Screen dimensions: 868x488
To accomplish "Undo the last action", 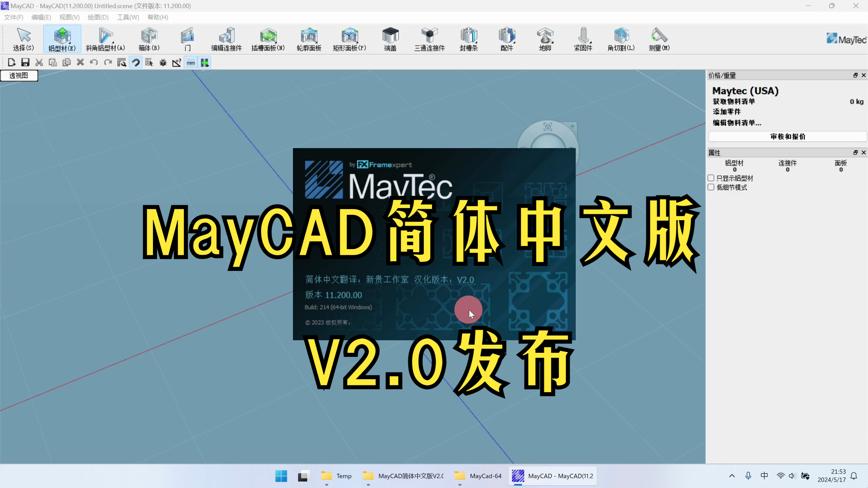I will (x=94, y=62).
